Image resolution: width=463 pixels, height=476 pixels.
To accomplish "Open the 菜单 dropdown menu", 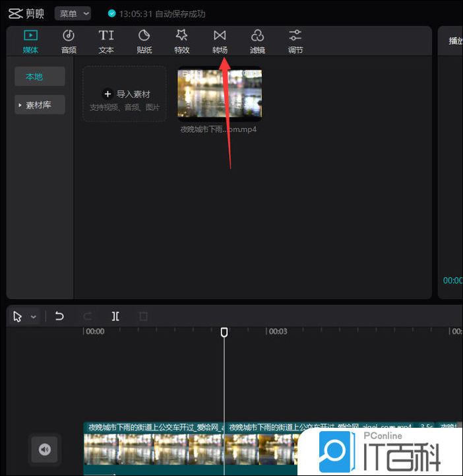I will tap(73, 14).
